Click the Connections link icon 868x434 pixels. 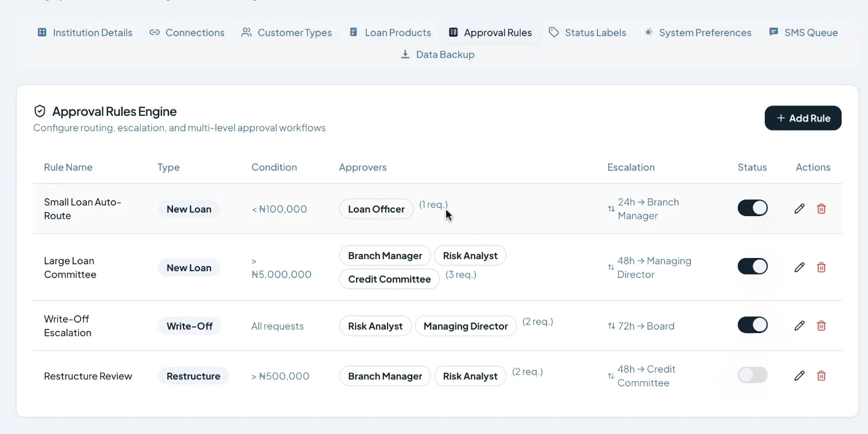[x=154, y=32]
